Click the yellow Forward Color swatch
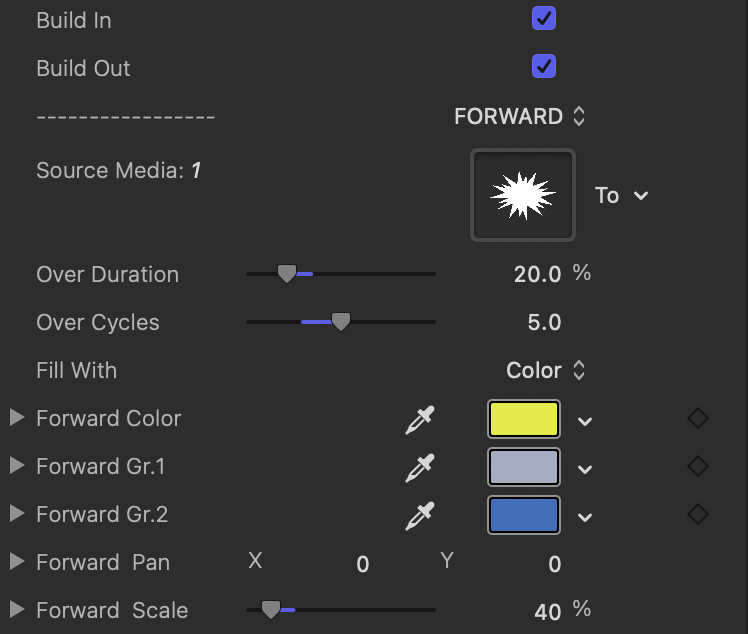The width and height of the screenshot is (748, 634). pos(523,419)
